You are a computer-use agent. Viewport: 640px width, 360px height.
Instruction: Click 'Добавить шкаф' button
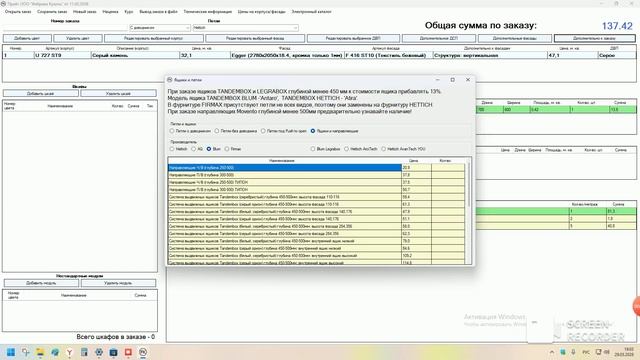point(41,94)
